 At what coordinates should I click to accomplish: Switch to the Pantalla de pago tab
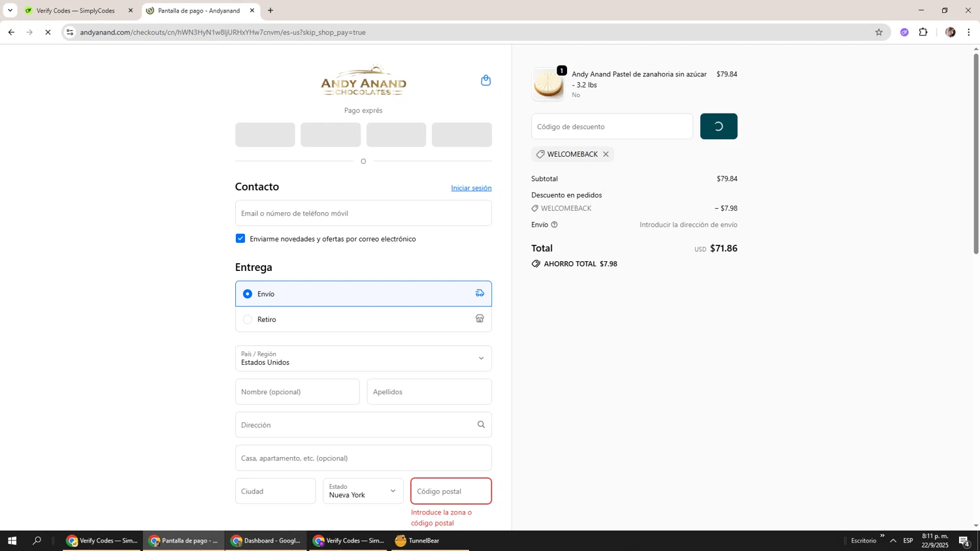tap(199, 10)
